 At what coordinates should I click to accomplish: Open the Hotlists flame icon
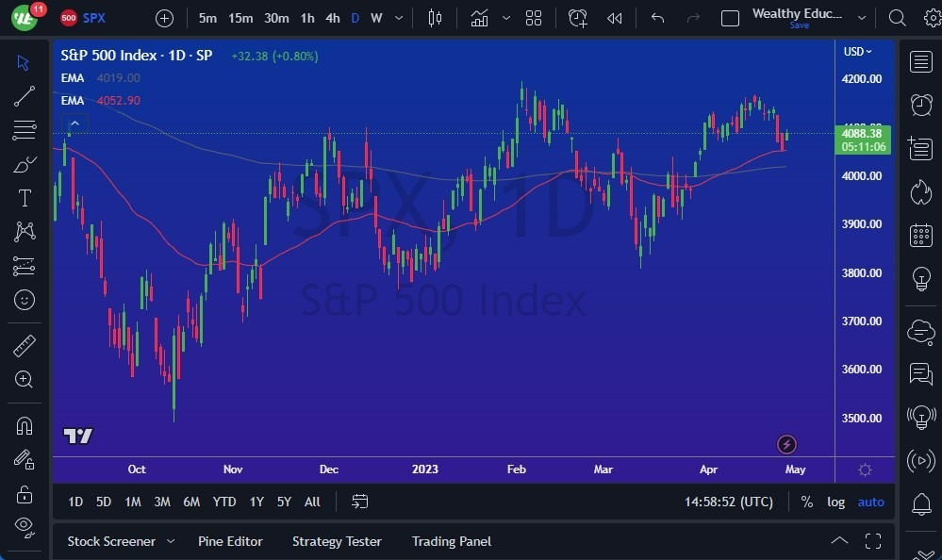click(921, 192)
